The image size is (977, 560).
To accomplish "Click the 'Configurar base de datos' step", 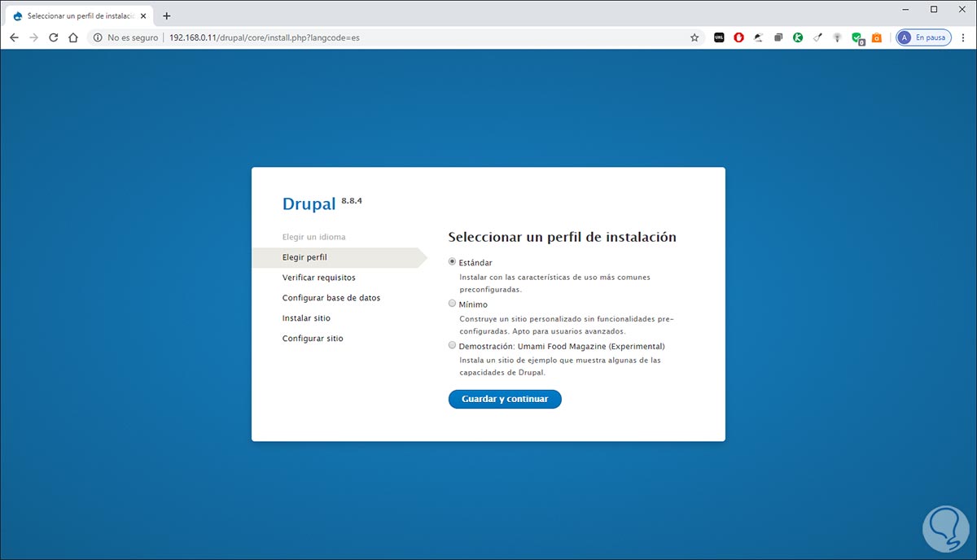I will tap(331, 298).
